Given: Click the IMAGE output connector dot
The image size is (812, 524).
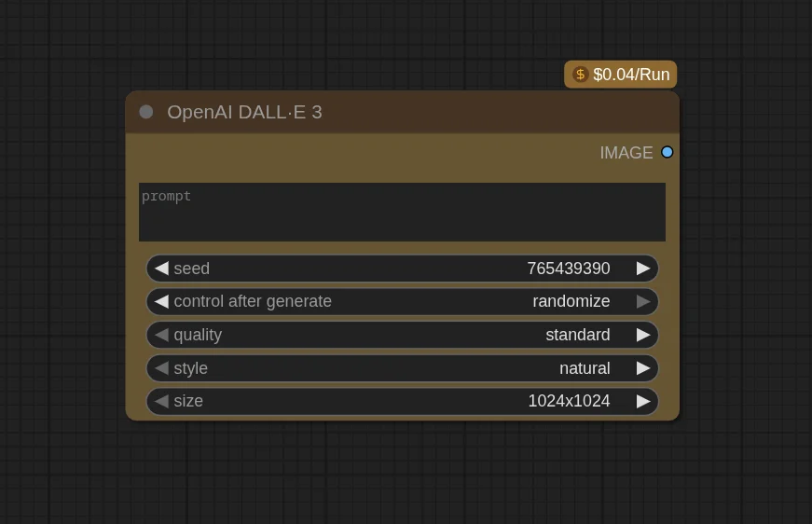Looking at the screenshot, I should coord(667,152).
